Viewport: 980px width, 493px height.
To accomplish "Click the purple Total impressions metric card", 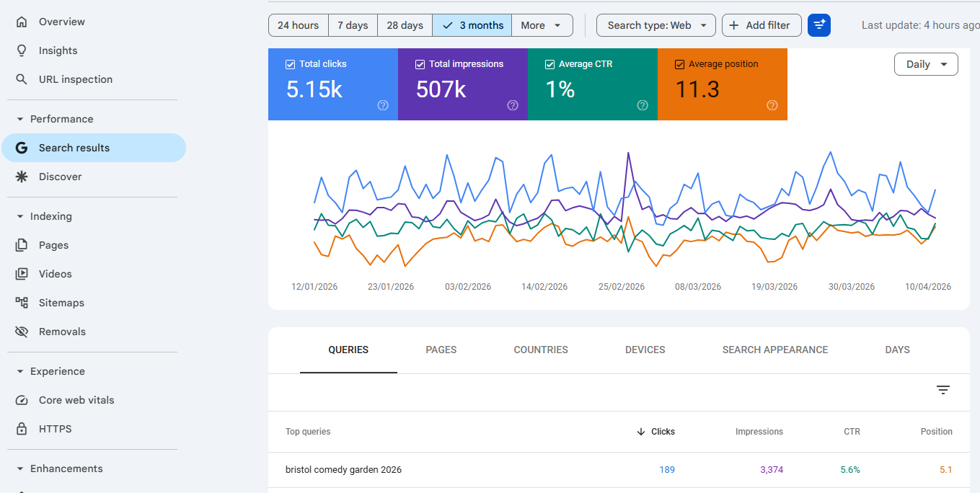I will [x=463, y=84].
